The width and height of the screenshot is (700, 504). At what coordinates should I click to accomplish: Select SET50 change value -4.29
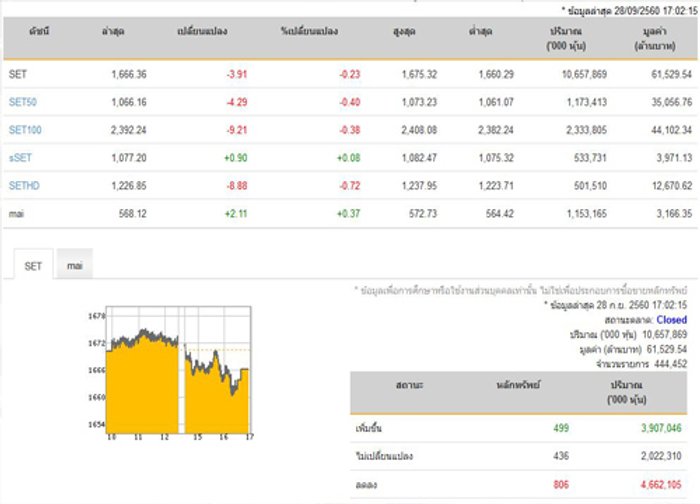[237, 102]
